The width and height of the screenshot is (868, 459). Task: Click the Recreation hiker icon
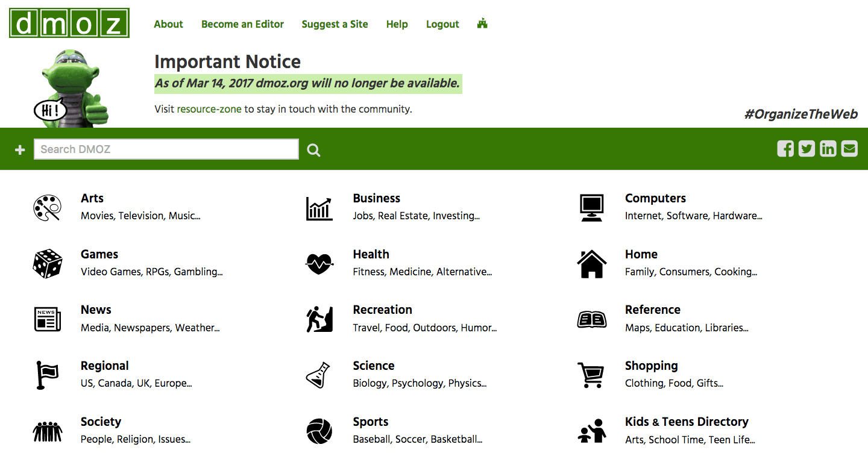point(319,319)
